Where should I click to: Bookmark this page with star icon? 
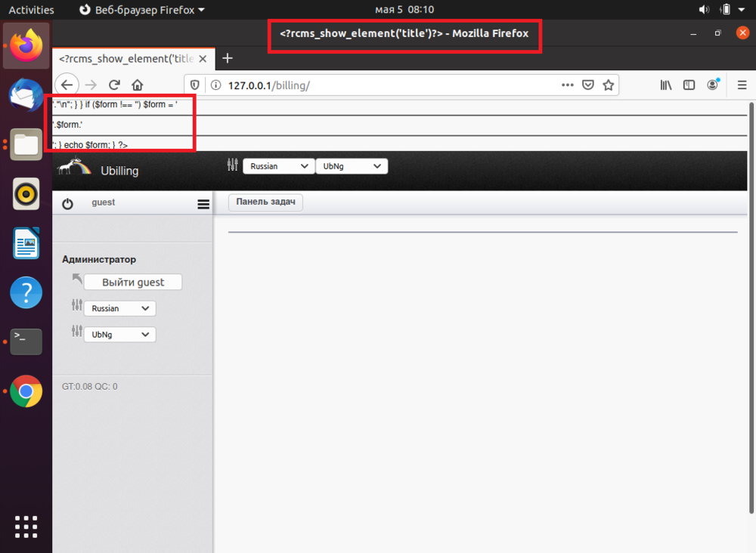(x=608, y=85)
